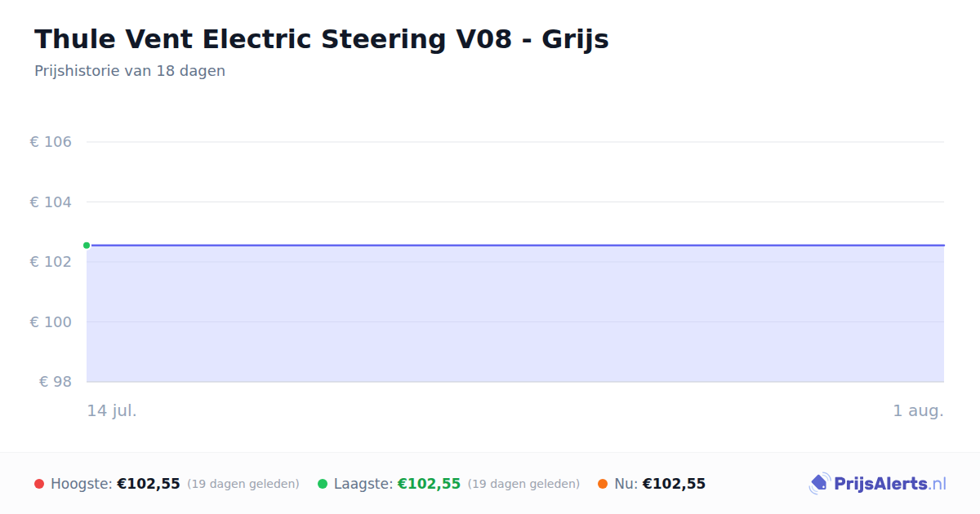Click the green start point on chart line

87,245
